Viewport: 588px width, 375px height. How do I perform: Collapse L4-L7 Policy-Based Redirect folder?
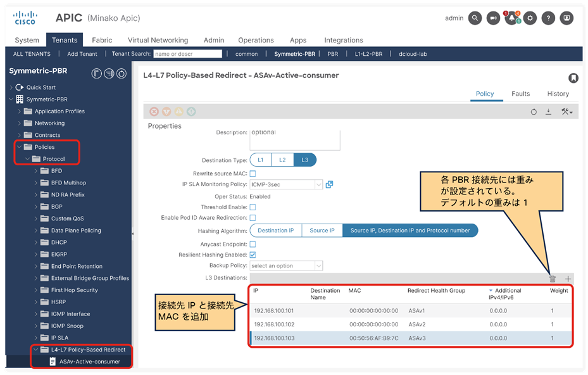[x=36, y=350]
